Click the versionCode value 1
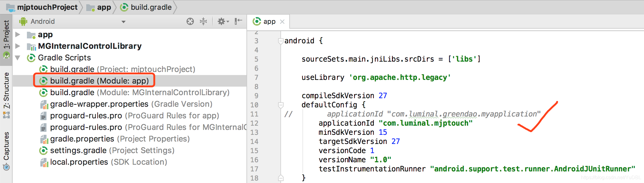644x183 pixels. (372, 151)
